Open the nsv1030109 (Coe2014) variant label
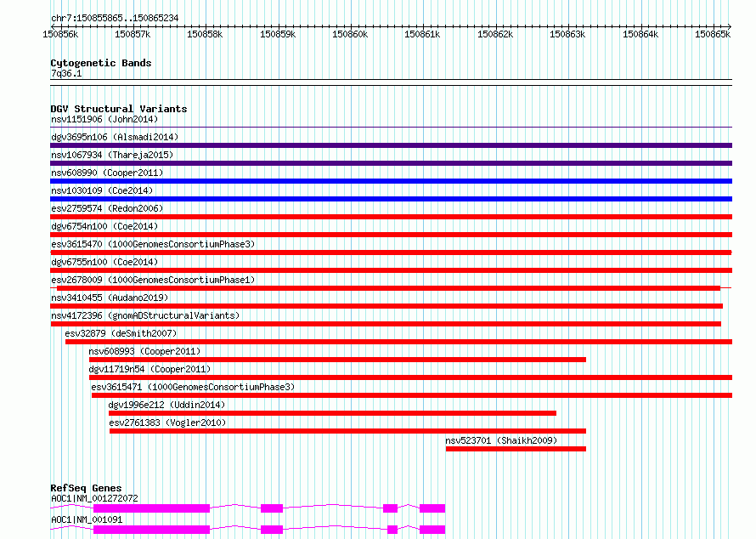756x539 pixels. pos(102,190)
